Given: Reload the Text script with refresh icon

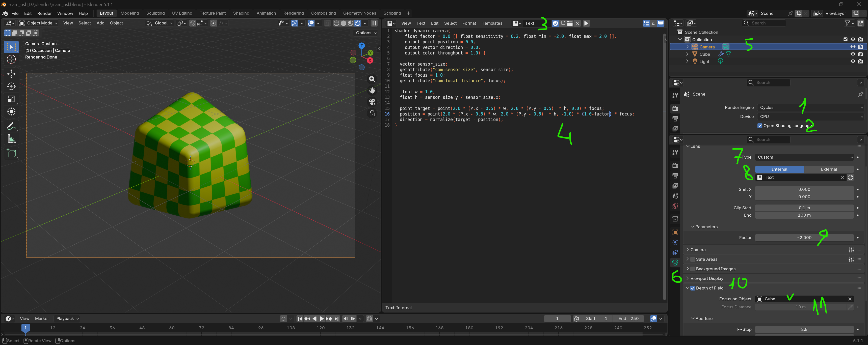Looking at the screenshot, I should (850, 177).
